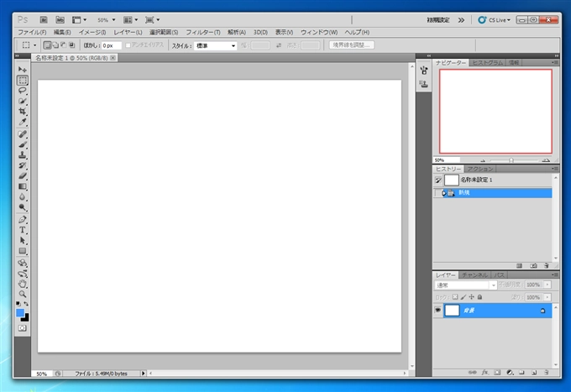This screenshot has height=392, width=571.
Task: Open the 通常 blend mode dropdown
Action: click(465, 285)
